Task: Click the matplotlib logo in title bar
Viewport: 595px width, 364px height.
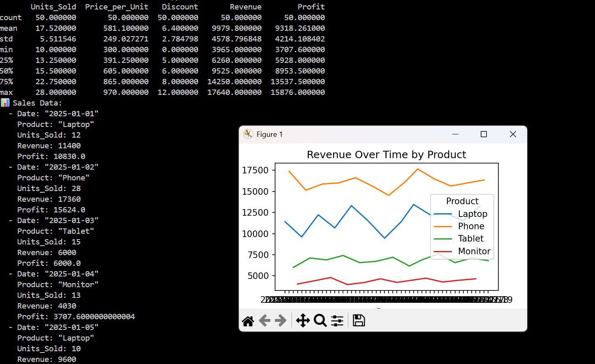Action: point(248,134)
